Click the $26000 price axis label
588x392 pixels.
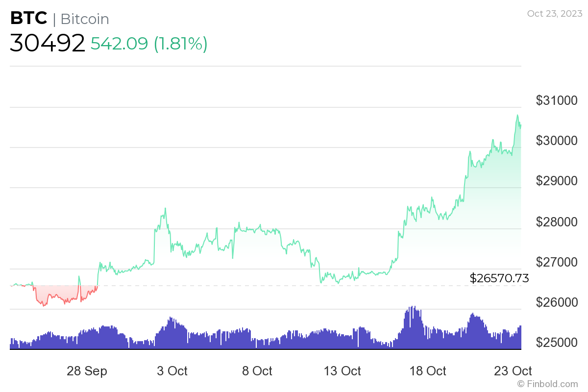pyautogui.click(x=557, y=302)
